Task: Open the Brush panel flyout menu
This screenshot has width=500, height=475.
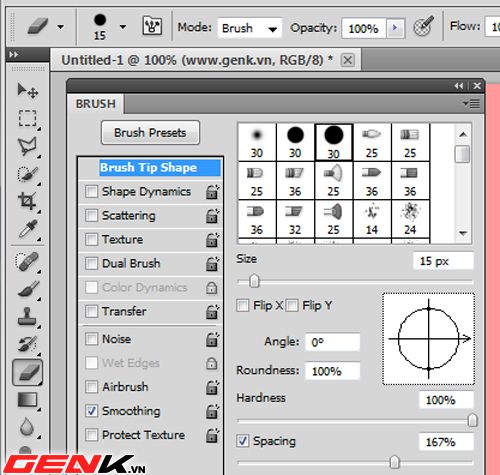Action: pos(472,104)
